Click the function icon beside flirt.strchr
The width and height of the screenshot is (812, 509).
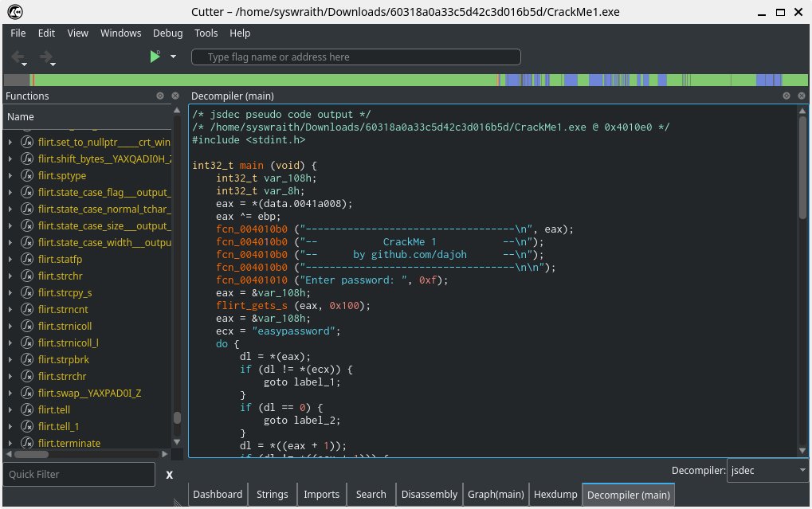pyautogui.click(x=27, y=276)
